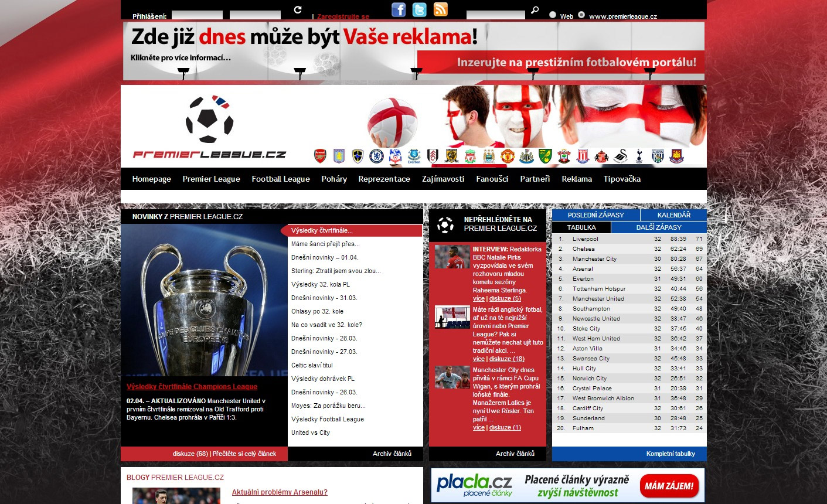827x504 pixels.
Task: Click the Everton club crest
Action: [414, 156]
